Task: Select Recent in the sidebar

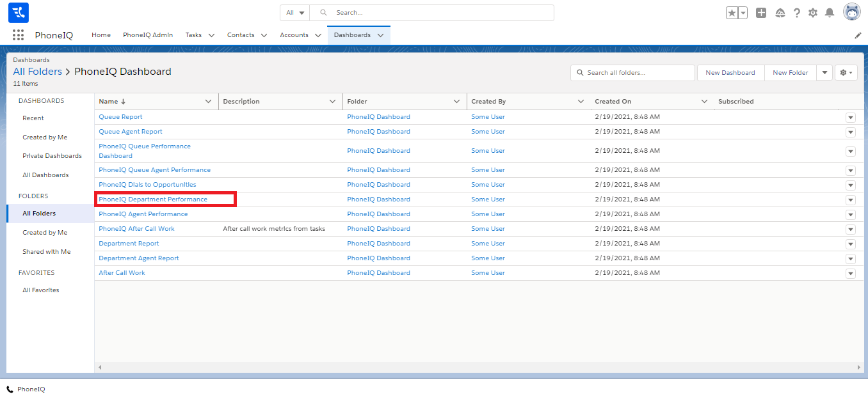Action: [33, 118]
